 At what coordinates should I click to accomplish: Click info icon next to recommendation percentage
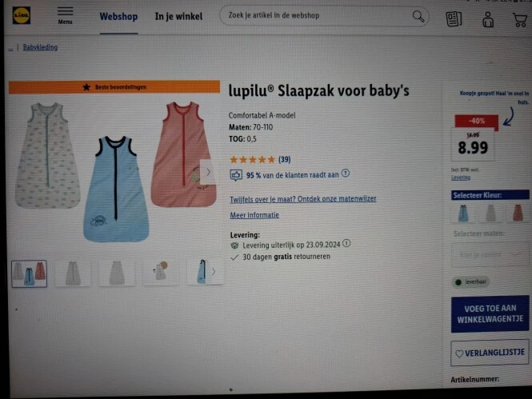[x=346, y=174]
